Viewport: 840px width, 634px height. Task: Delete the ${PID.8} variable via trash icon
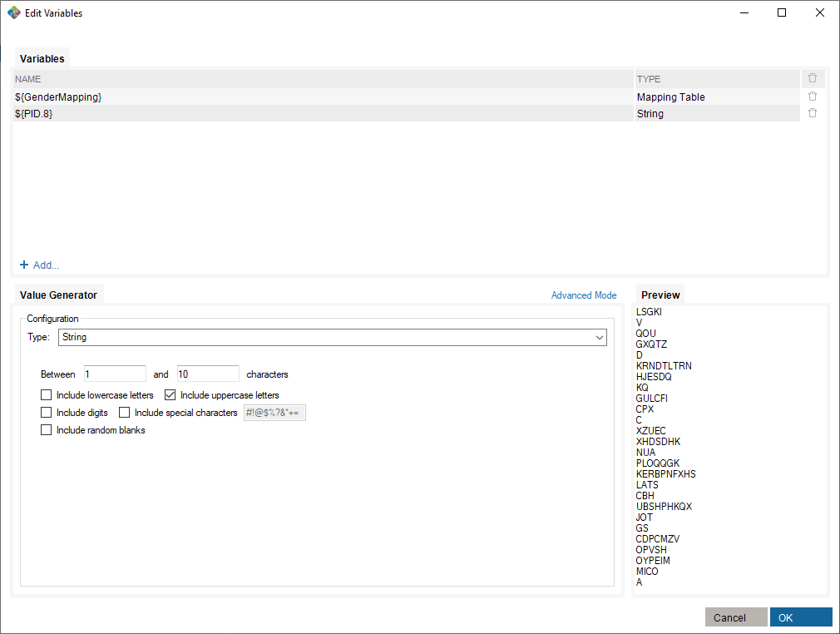click(x=813, y=113)
